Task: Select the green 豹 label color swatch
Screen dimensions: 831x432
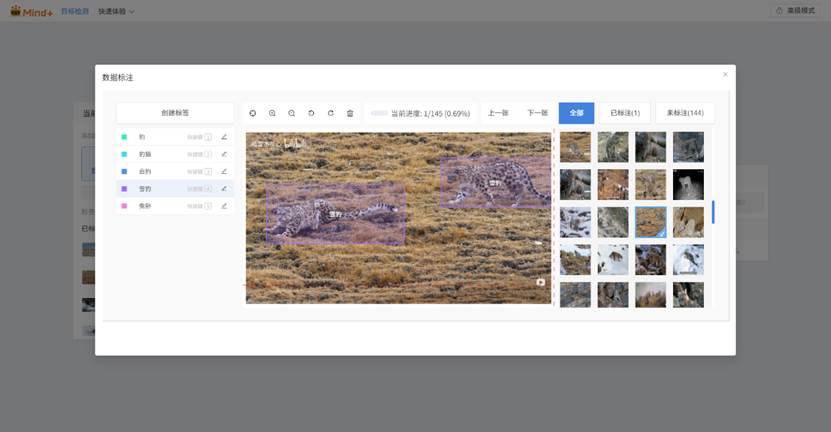Action: 124,137
